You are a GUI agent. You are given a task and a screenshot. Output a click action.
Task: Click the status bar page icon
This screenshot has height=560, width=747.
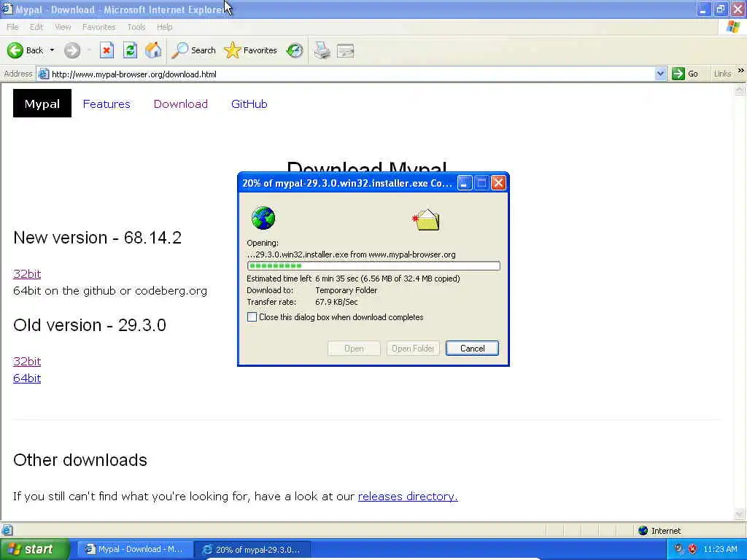pyautogui.click(x=7, y=530)
